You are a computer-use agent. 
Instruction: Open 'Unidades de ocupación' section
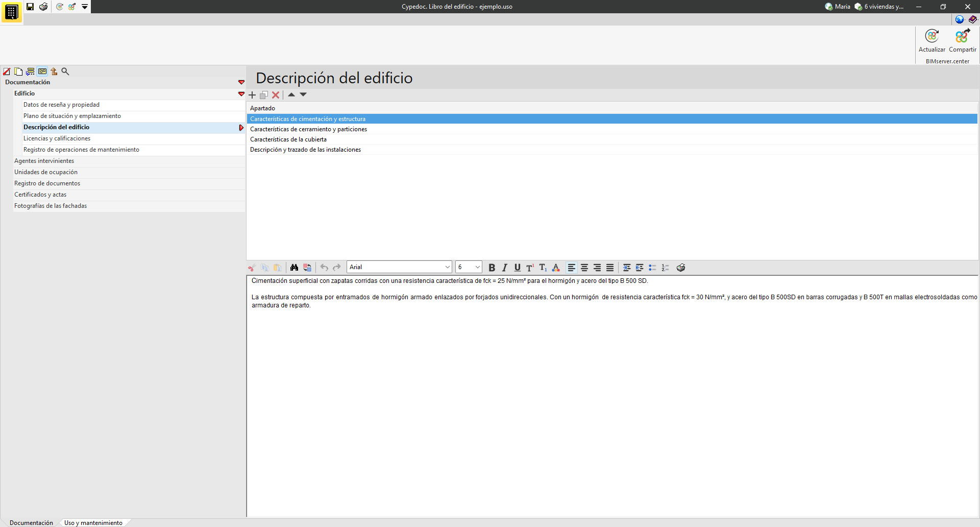coord(129,172)
